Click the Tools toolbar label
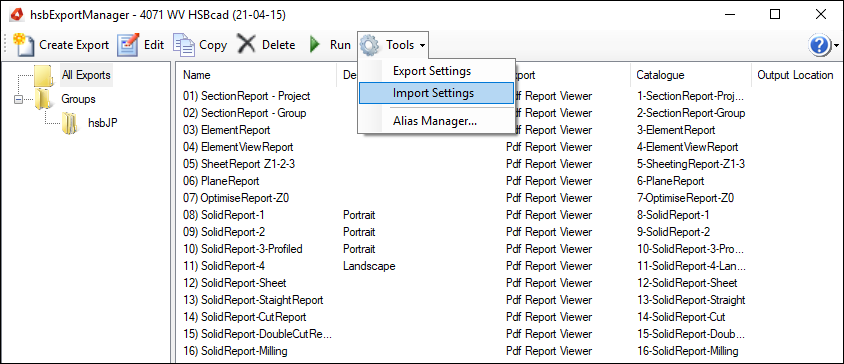Viewport: 844px width, 364px height. tap(400, 45)
